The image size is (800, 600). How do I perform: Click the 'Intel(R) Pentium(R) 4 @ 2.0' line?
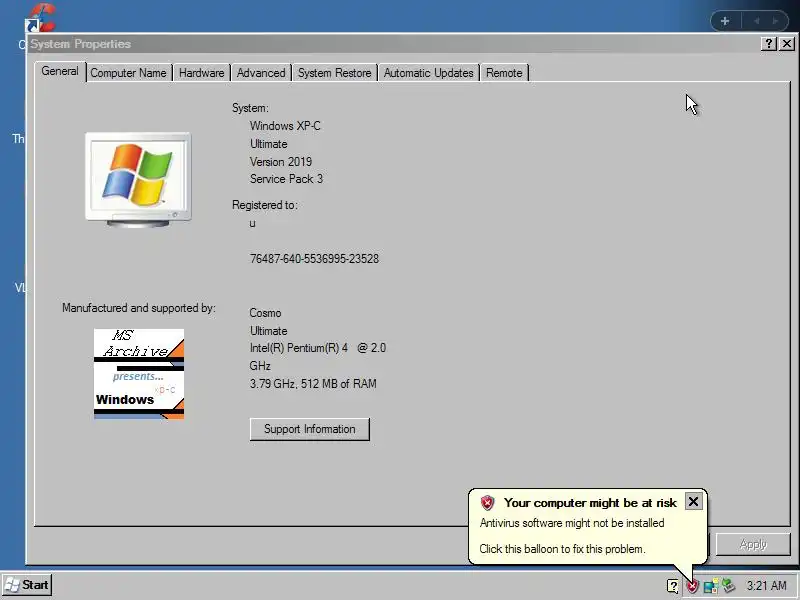point(318,348)
